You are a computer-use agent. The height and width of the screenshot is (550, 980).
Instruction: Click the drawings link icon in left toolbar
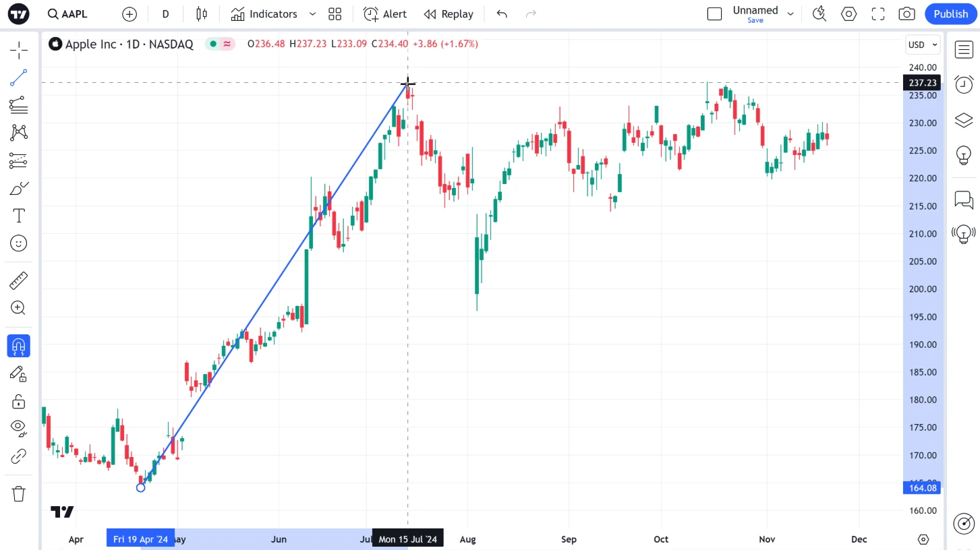pyautogui.click(x=19, y=456)
